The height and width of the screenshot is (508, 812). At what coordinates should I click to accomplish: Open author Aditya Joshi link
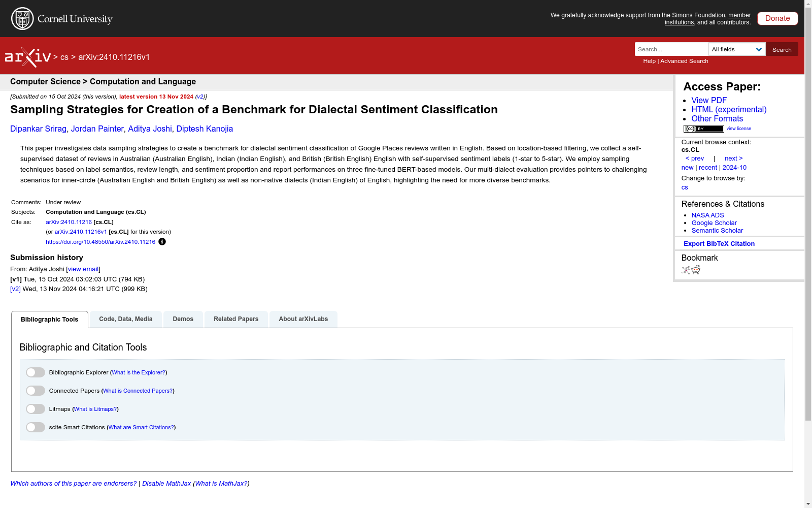click(x=150, y=129)
